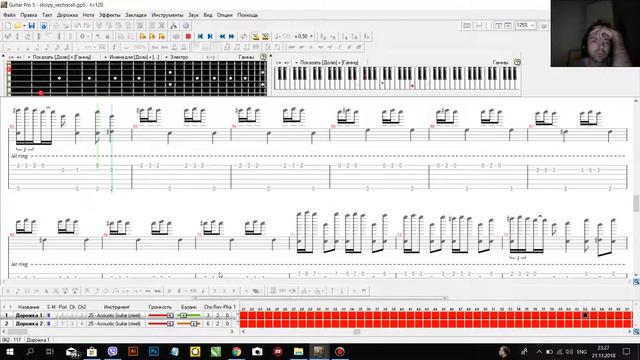Open the Звук menu
Screen dimensions: 640x360
tap(193, 15)
